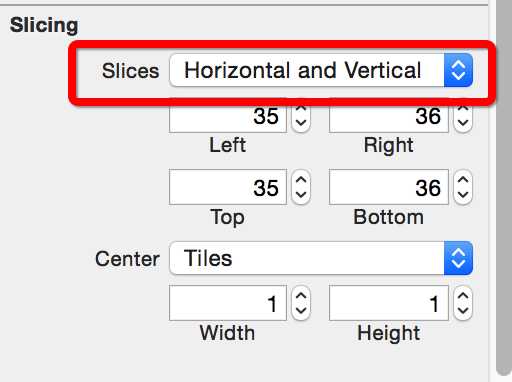The height and width of the screenshot is (382, 512).
Task: Decrease the Right value with stepper down arrow
Action: click(x=463, y=124)
